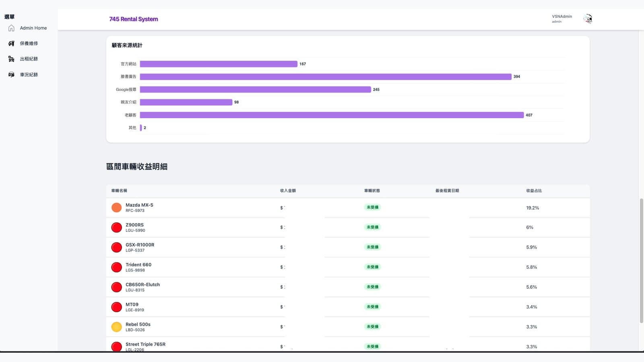Go to 保養維修 in sidebar
Screen dimensions: 644x362
click(29, 43)
